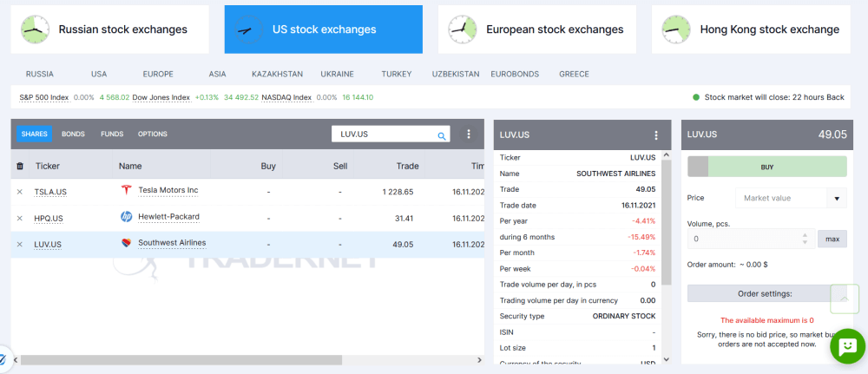Screen dimensions: 868x374
Task: Open the S&P 500 Index link
Action: 43,97
